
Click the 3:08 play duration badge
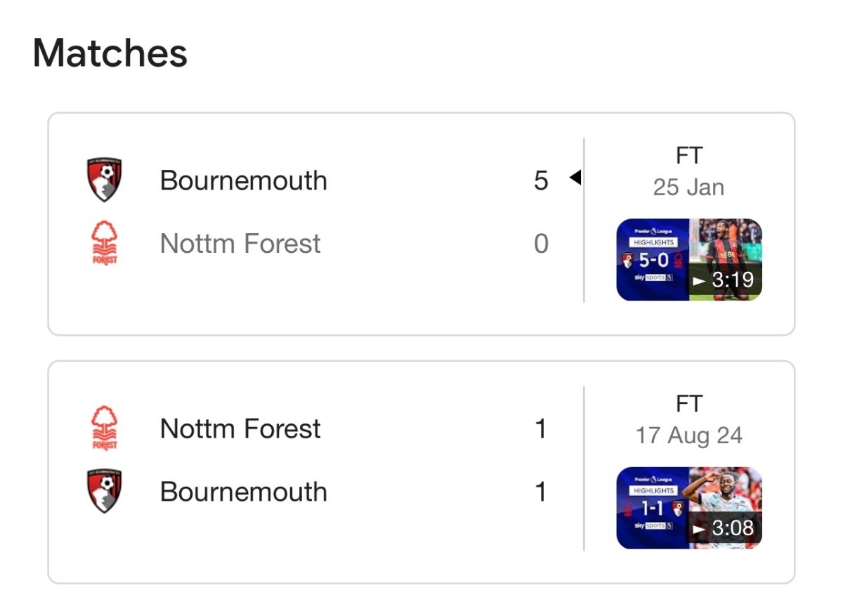tap(724, 528)
